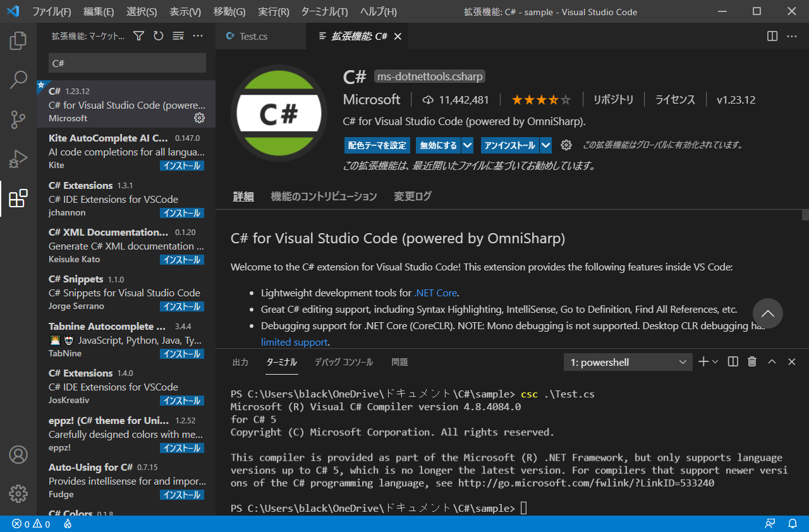Image resolution: width=809 pixels, height=532 pixels.
Task: Open the 変更ログ tab of the extension
Action: 412,196
